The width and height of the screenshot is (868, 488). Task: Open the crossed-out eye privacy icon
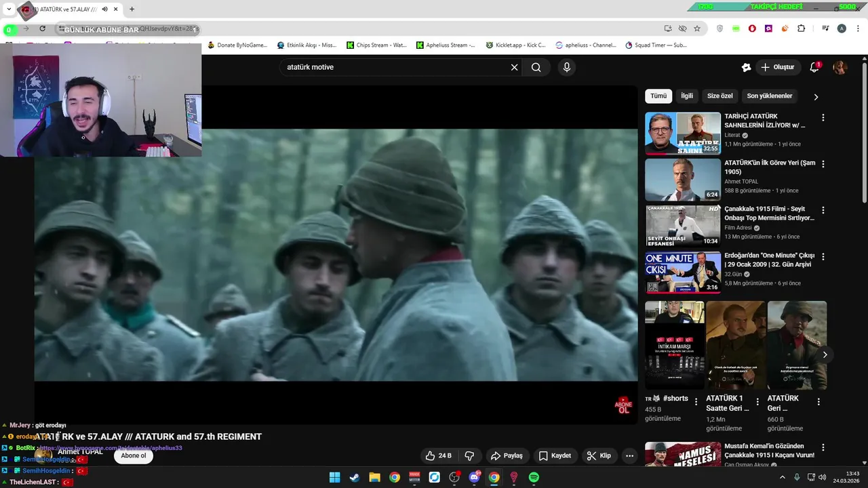click(682, 28)
